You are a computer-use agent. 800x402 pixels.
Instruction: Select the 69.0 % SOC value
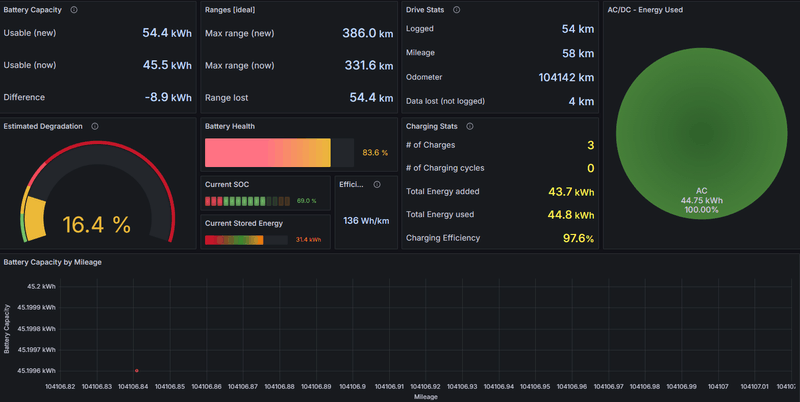click(x=307, y=201)
